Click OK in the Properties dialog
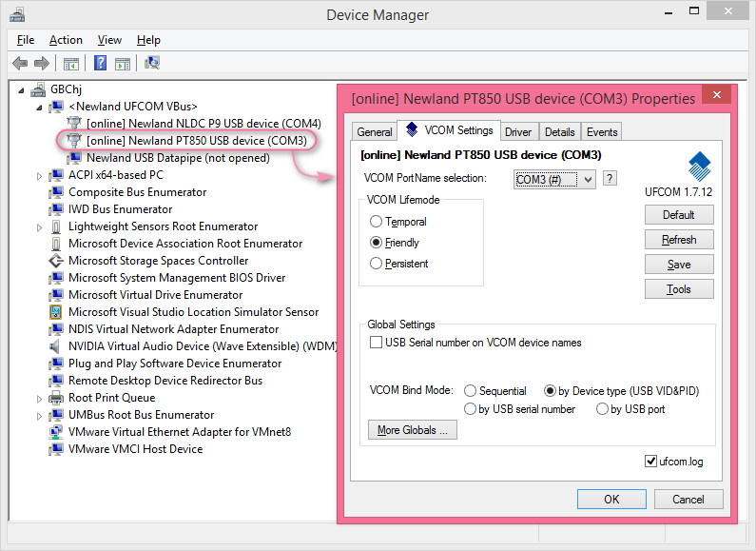The height and width of the screenshot is (551, 756). click(x=611, y=499)
